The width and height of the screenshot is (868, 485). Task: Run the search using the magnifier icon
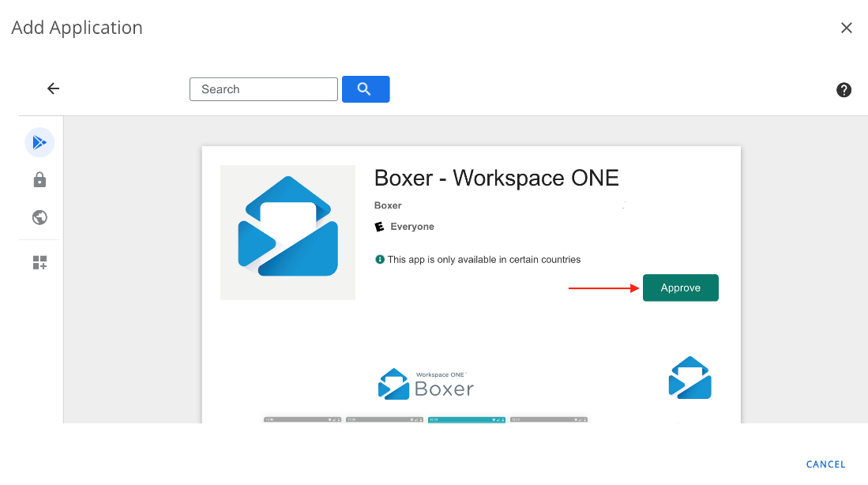366,88
